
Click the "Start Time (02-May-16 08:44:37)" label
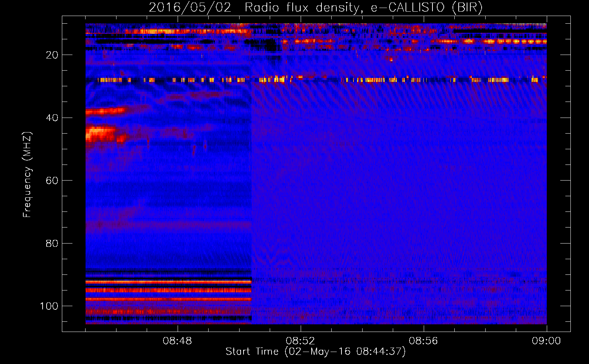tap(316, 352)
